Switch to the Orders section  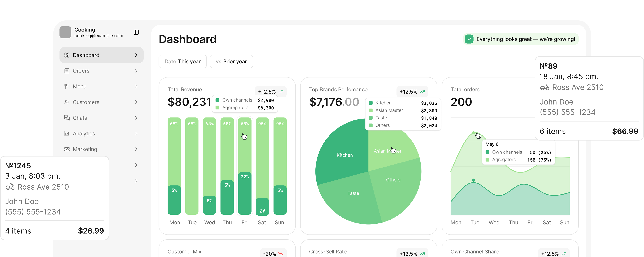coord(81,71)
